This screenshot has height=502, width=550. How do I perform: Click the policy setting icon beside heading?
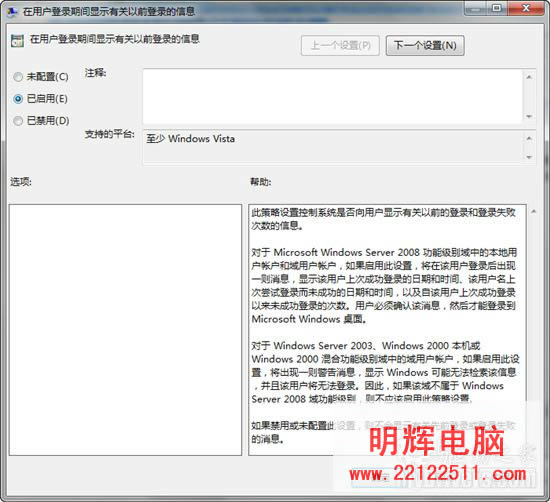[17, 40]
